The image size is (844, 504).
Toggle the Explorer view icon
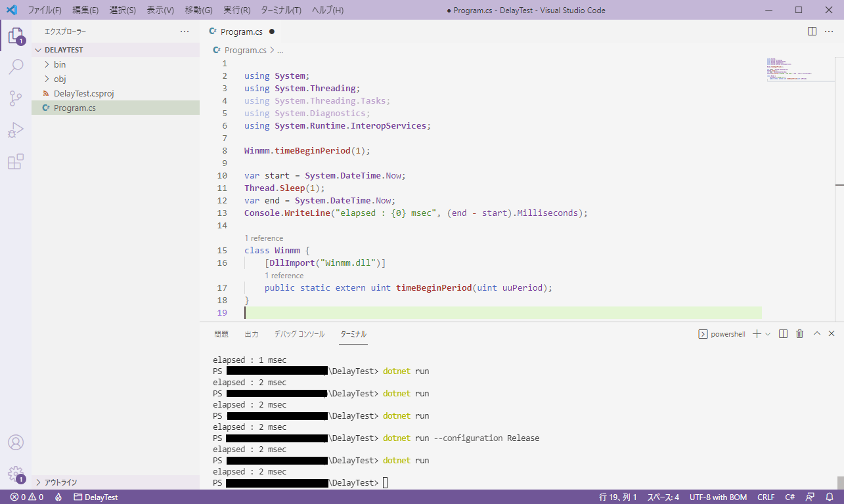(x=16, y=35)
